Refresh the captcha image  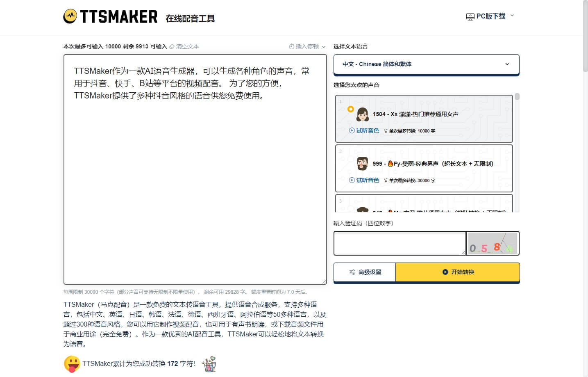tap(493, 243)
